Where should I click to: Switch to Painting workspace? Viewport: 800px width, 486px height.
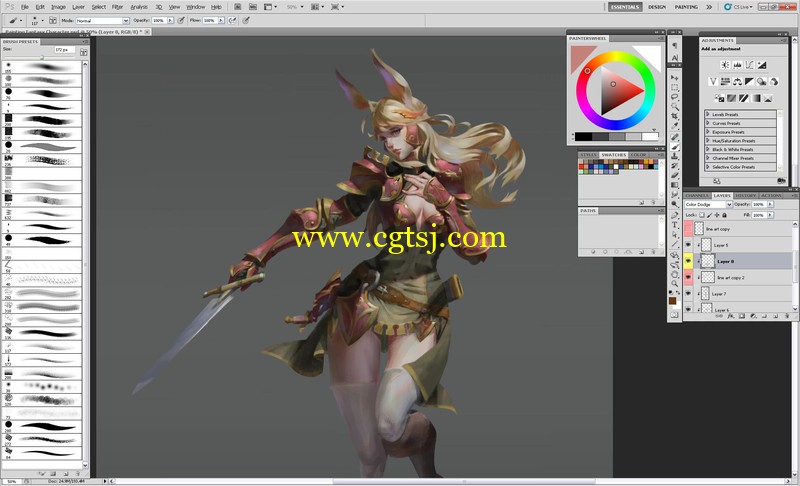coord(686,7)
